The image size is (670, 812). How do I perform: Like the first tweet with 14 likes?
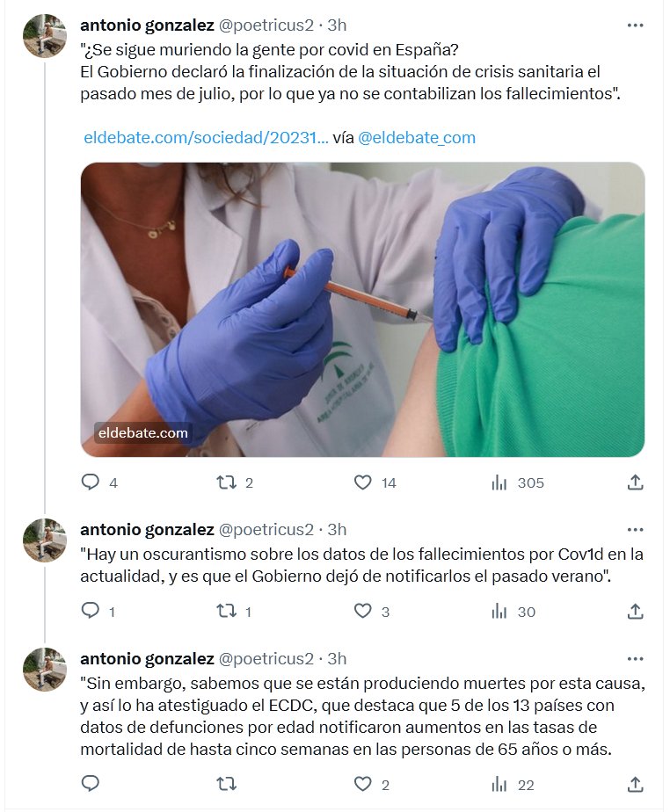(x=362, y=482)
